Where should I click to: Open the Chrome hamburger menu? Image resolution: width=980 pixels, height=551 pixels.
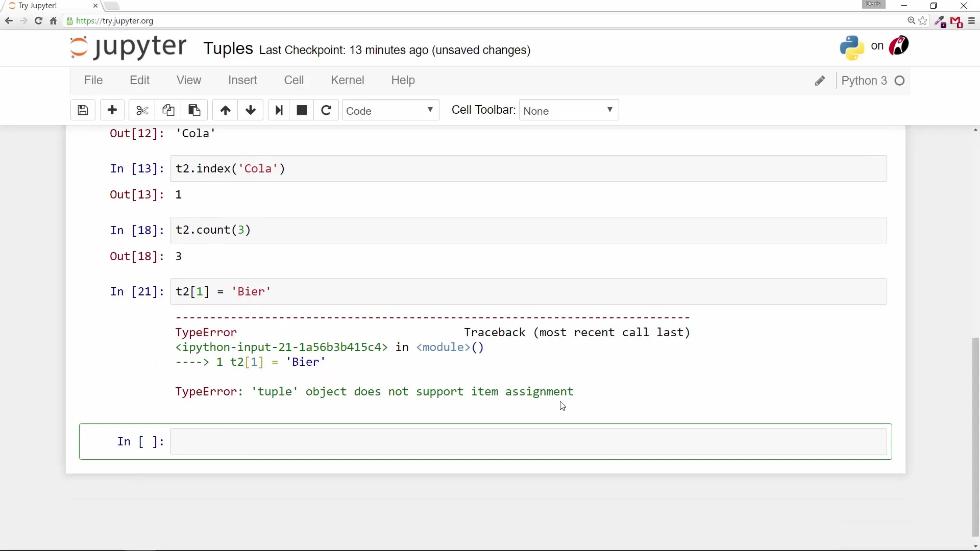[x=971, y=21]
